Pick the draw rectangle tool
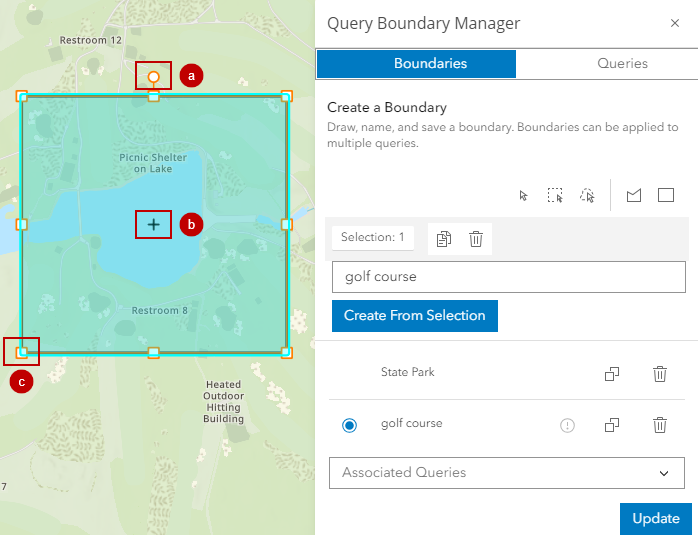This screenshot has width=698, height=535. coord(666,195)
